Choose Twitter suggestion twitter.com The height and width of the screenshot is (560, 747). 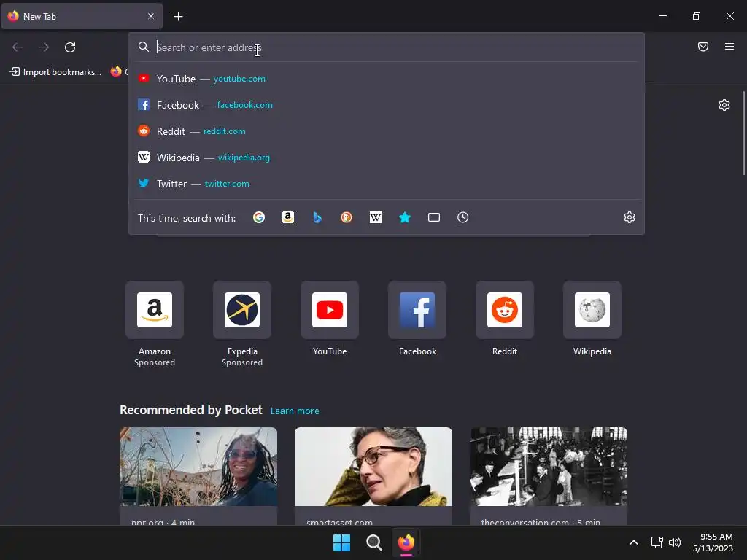tap(387, 183)
